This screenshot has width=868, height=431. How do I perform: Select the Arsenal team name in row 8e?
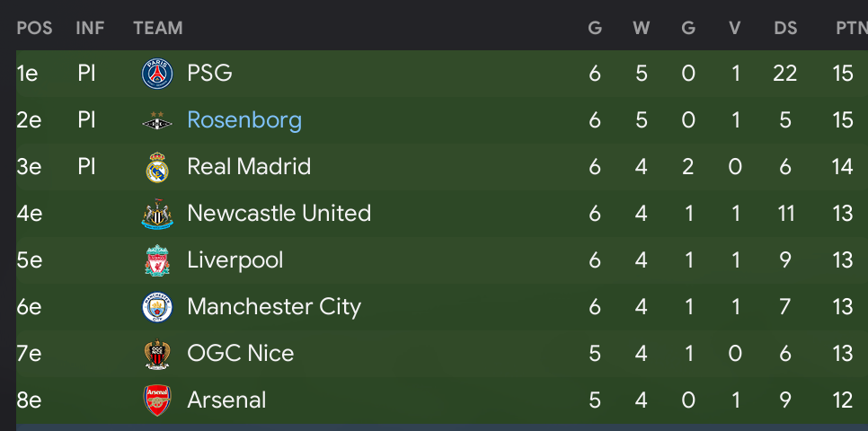coord(226,400)
